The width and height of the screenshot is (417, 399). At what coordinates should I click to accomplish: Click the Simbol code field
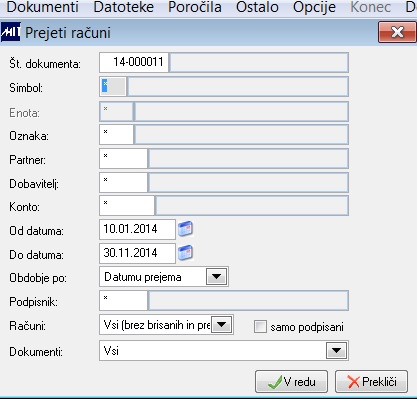point(113,87)
